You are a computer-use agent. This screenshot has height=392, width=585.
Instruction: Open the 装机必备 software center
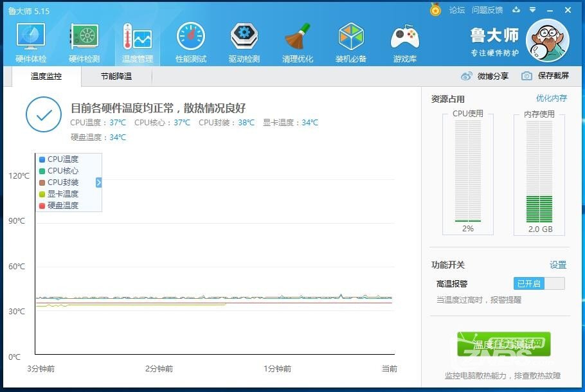[x=351, y=40]
